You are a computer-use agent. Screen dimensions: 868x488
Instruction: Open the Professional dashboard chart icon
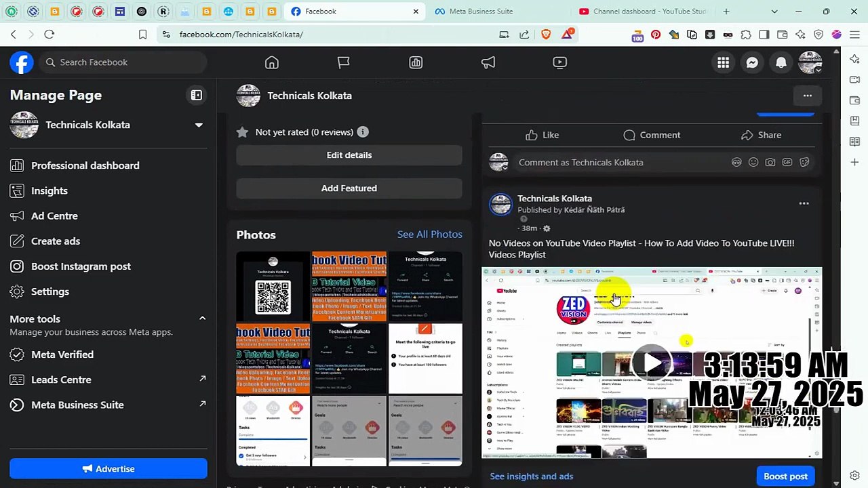tap(416, 62)
